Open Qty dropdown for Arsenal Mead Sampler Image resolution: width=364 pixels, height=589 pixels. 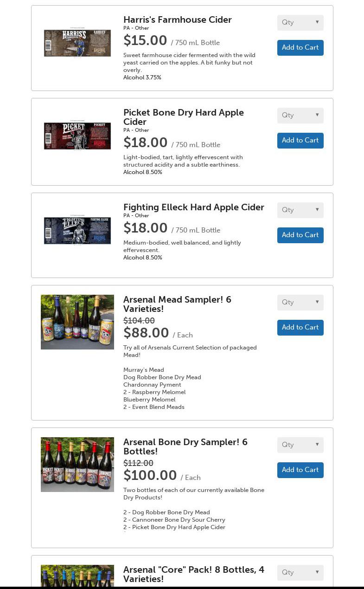coord(300,303)
